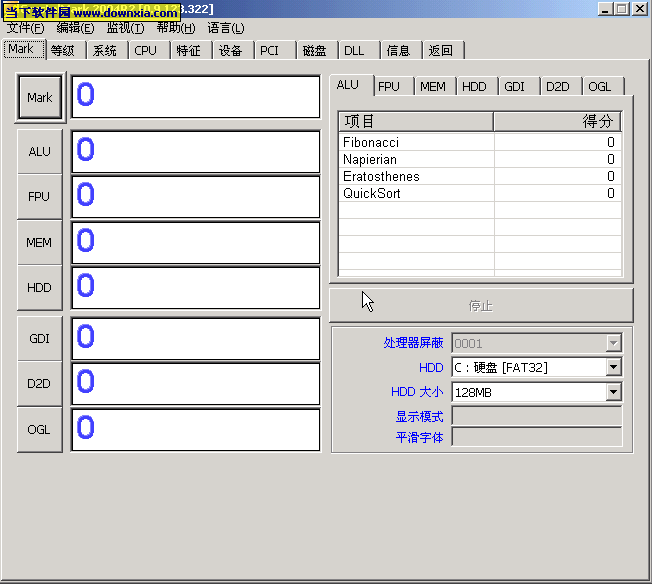Viewport: 652px width, 584px height.
Task: Start the OGL benchmark button
Action: (40, 430)
